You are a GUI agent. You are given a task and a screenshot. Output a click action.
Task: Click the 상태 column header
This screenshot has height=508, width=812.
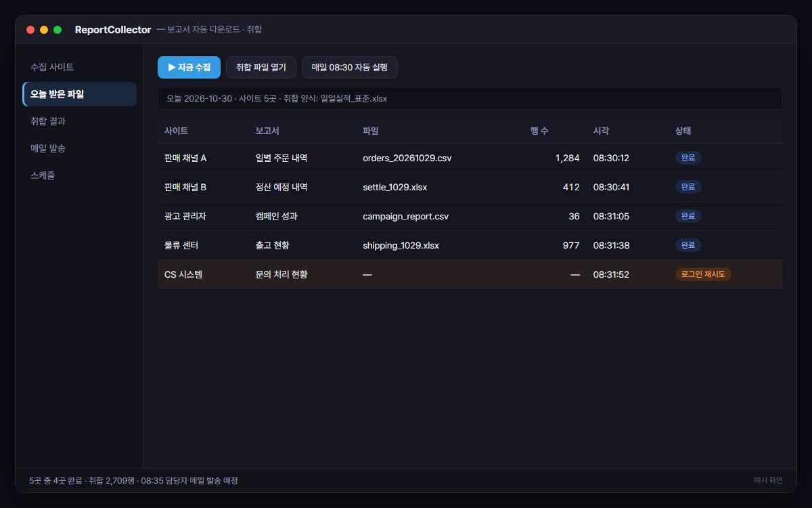(x=683, y=131)
